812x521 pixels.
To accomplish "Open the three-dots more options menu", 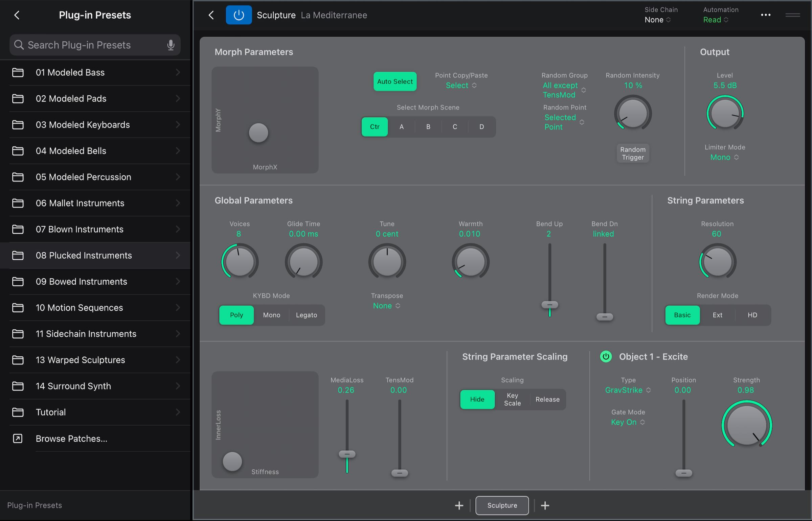I will pyautogui.click(x=765, y=15).
